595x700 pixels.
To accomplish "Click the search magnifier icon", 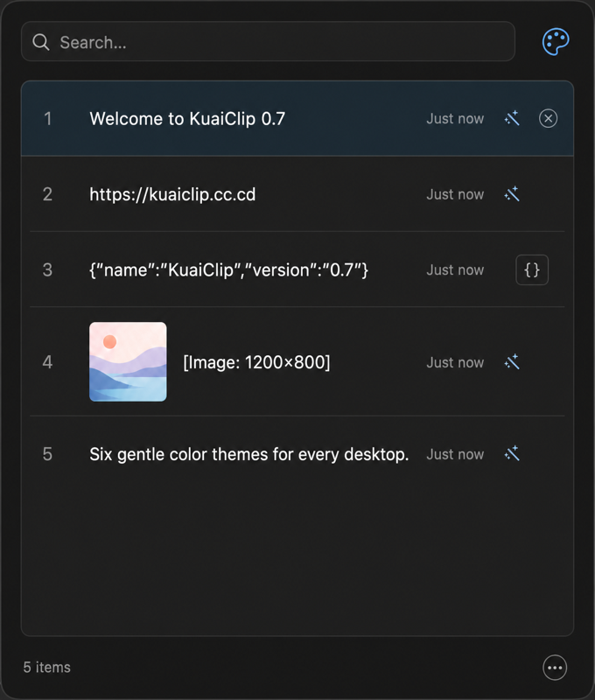I will coord(40,42).
